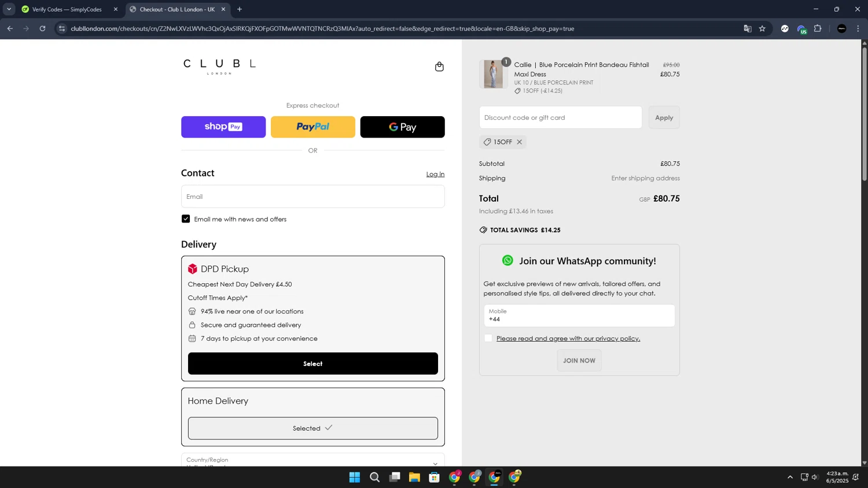Click the masked face extension icon

(x=785, y=28)
